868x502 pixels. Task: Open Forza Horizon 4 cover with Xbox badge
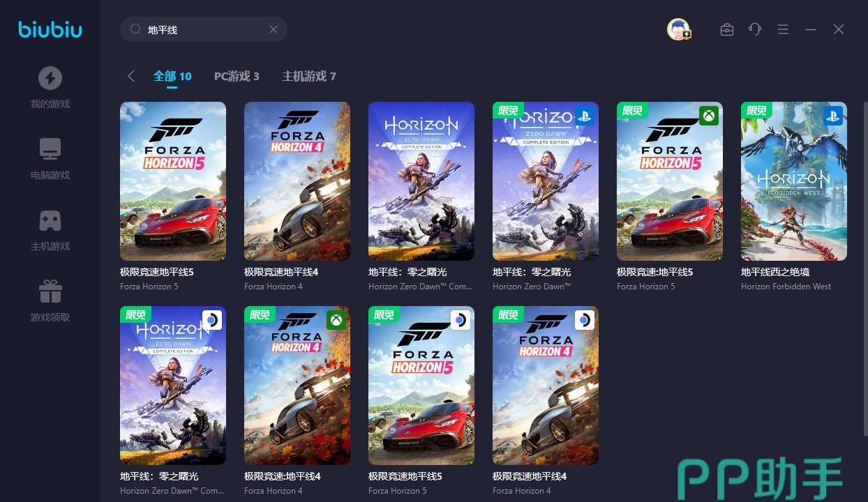click(x=297, y=386)
